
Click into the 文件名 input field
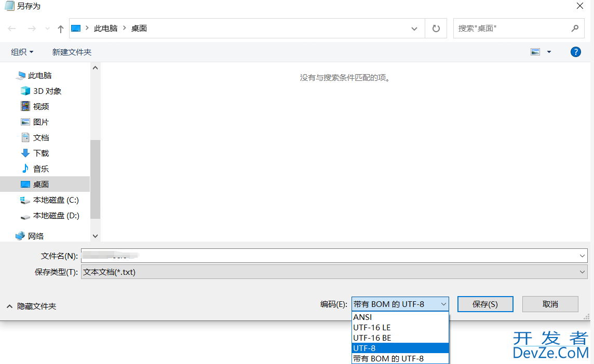tap(330, 256)
